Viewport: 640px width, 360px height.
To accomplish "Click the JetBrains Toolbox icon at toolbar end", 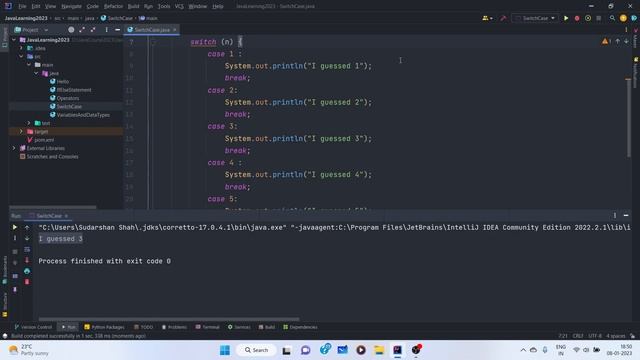I will 634,18.
